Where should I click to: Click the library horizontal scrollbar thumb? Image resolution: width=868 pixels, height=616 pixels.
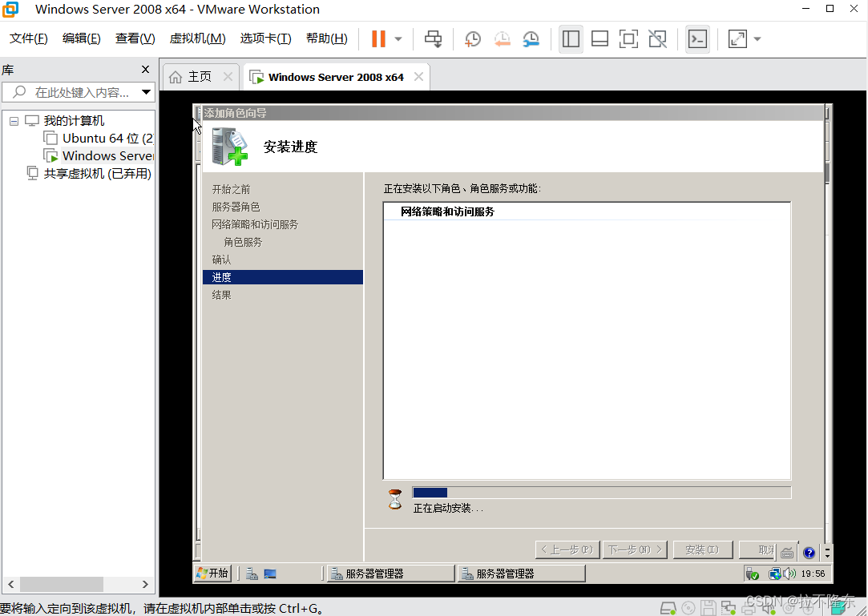click(62, 585)
